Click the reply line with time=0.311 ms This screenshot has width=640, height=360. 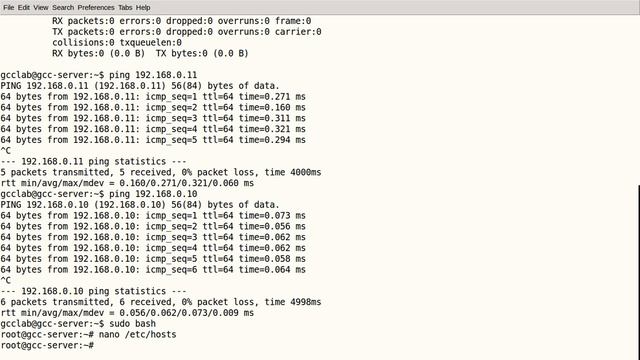click(153, 118)
